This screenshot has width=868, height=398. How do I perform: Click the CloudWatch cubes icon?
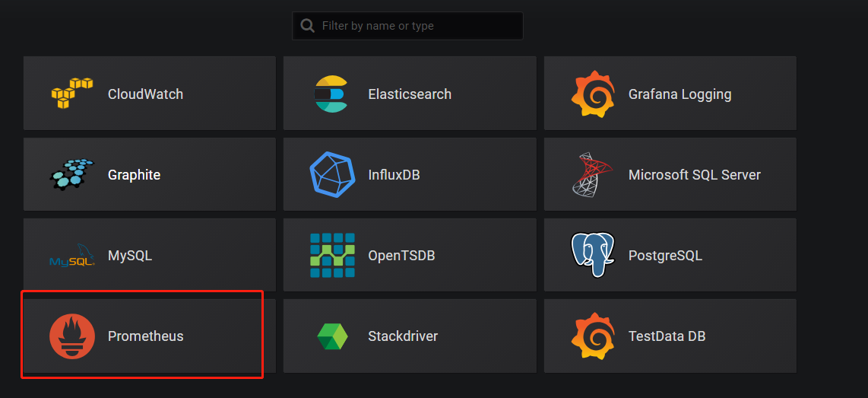coord(72,93)
